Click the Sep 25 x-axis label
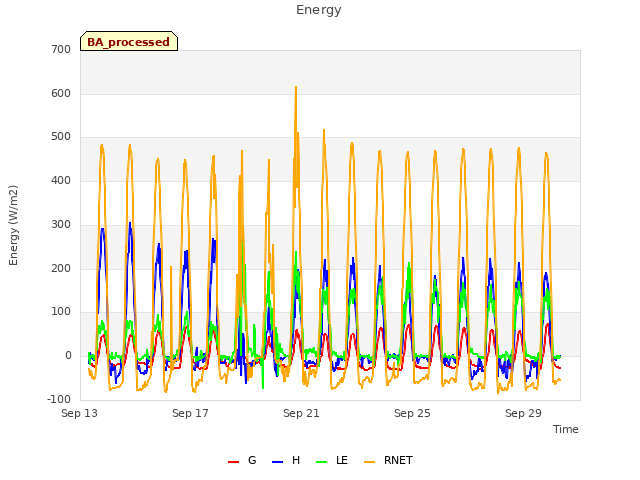Screen dimensions: 640x480 pos(412,413)
